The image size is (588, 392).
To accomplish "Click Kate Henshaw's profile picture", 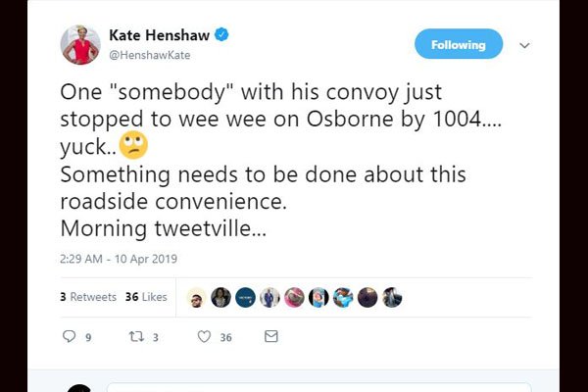I will click(x=80, y=45).
